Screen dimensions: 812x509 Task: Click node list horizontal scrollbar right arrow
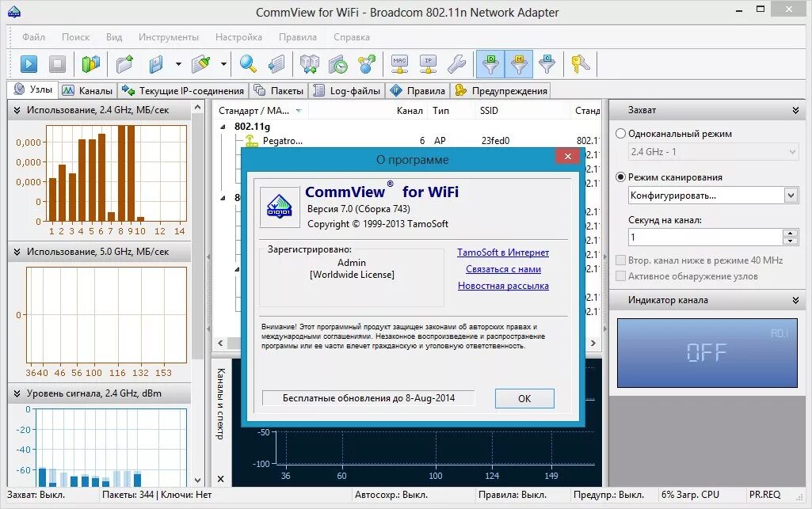(x=593, y=343)
